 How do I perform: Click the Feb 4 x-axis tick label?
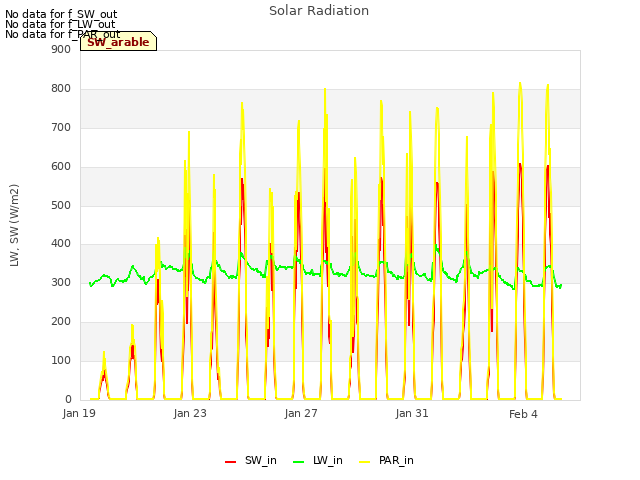click(523, 414)
